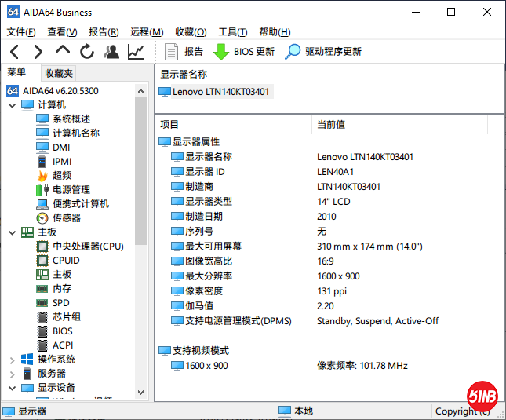
Task: Open the user management toolbar icon
Action: point(111,52)
